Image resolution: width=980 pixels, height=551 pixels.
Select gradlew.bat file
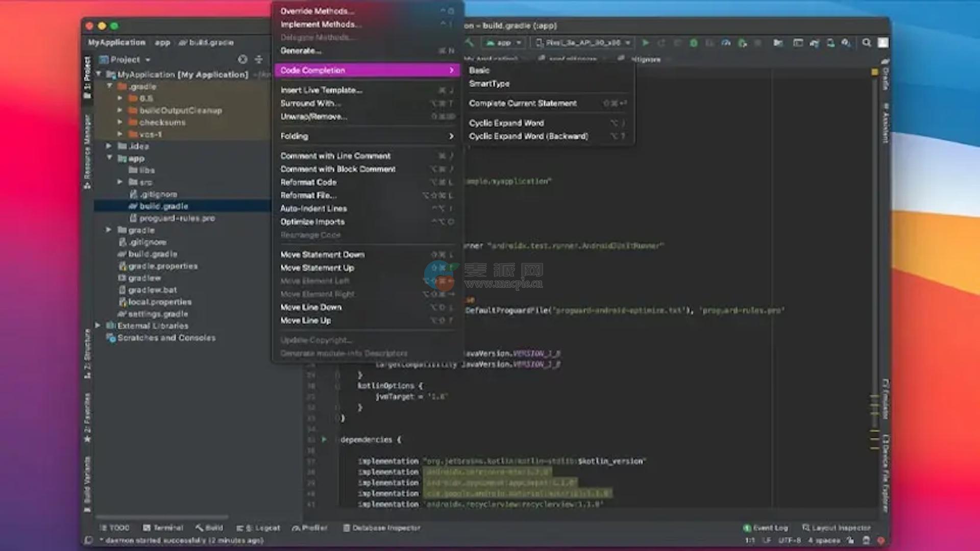tap(148, 290)
